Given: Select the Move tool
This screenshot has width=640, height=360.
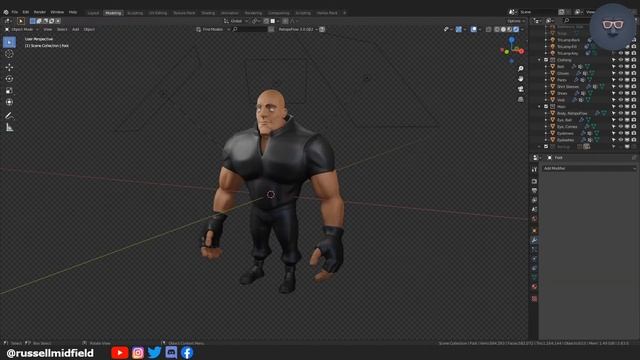Looking at the screenshot, I should pos(9,67).
